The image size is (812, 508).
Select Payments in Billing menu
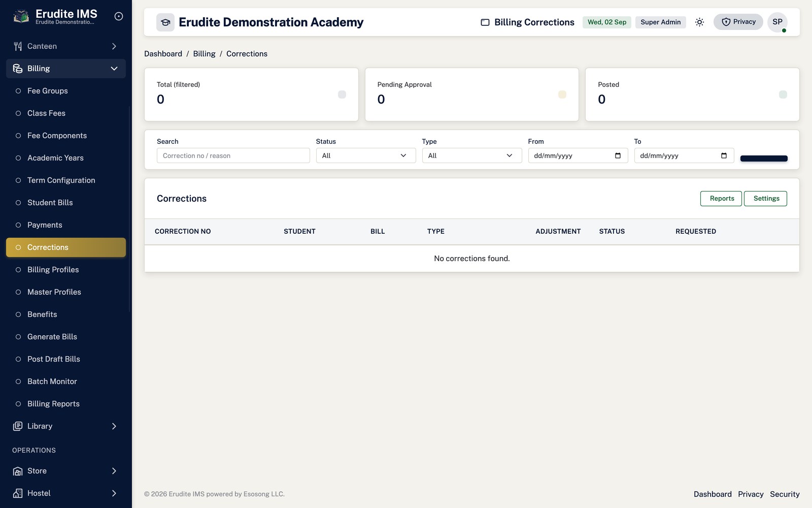point(66,225)
